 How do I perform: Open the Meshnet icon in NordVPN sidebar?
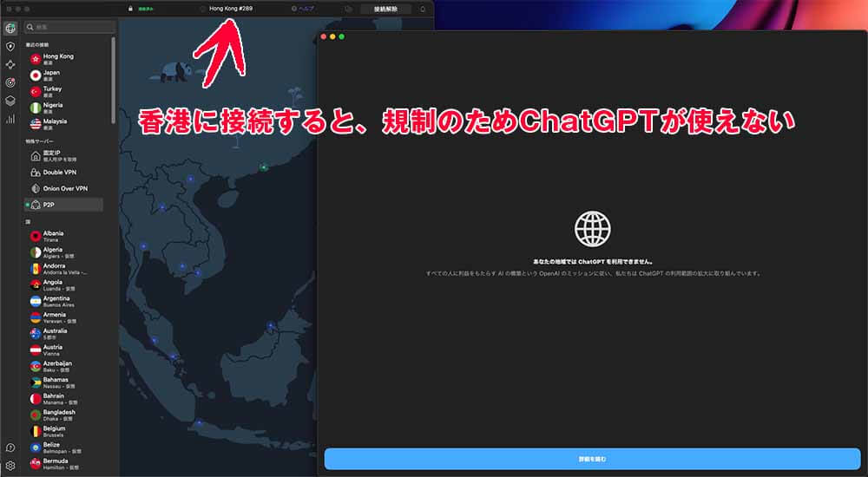click(x=10, y=65)
